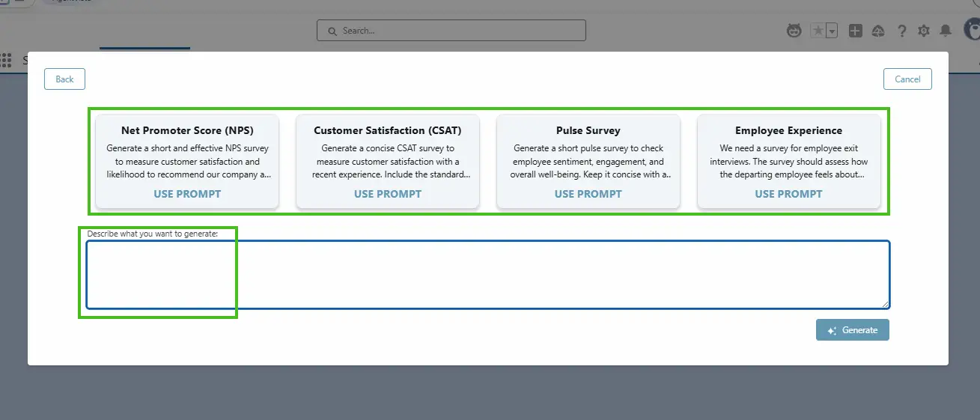Viewport: 980px width, 420px height.
Task: Select the Pulse Survey card title
Action: 588,130
